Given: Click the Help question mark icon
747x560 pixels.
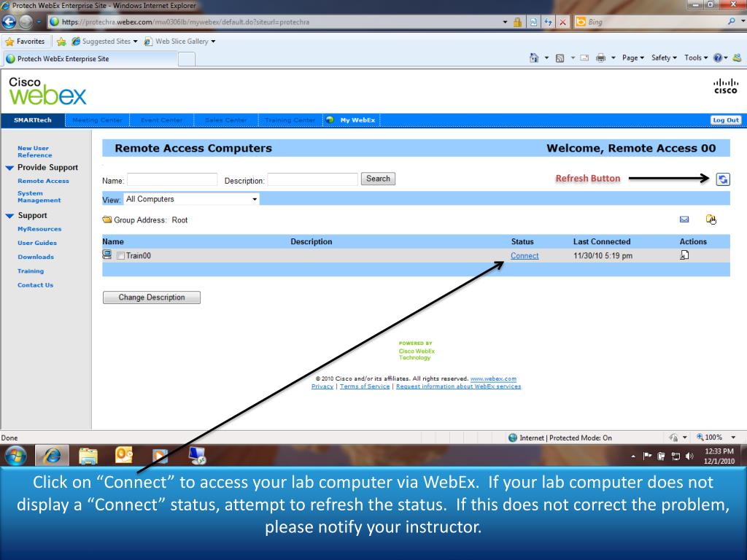Looking at the screenshot, I should (x=718, y=58).
